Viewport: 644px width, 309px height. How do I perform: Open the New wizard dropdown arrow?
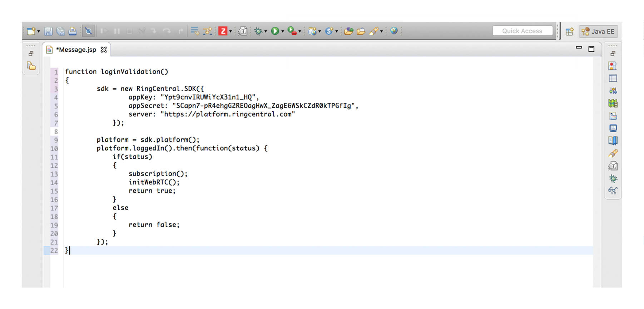[38, 31]
